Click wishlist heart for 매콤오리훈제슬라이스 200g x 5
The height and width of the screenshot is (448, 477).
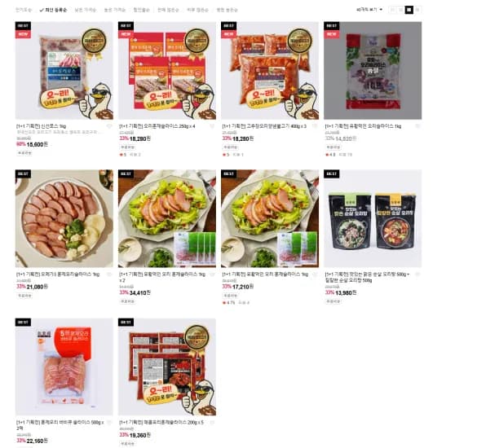[x=212, y=423]
